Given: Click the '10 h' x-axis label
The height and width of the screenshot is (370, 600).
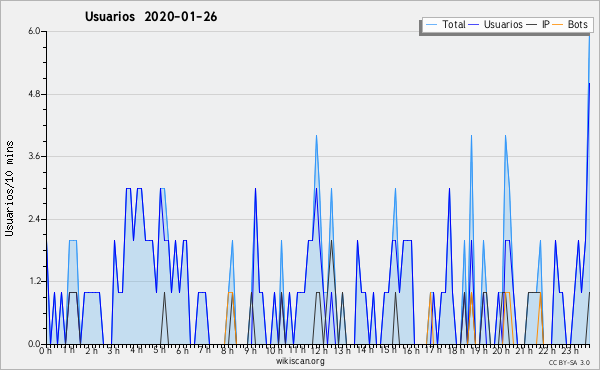Looking at the screenshot, I should pyautogui.click(x=274, y=351).
